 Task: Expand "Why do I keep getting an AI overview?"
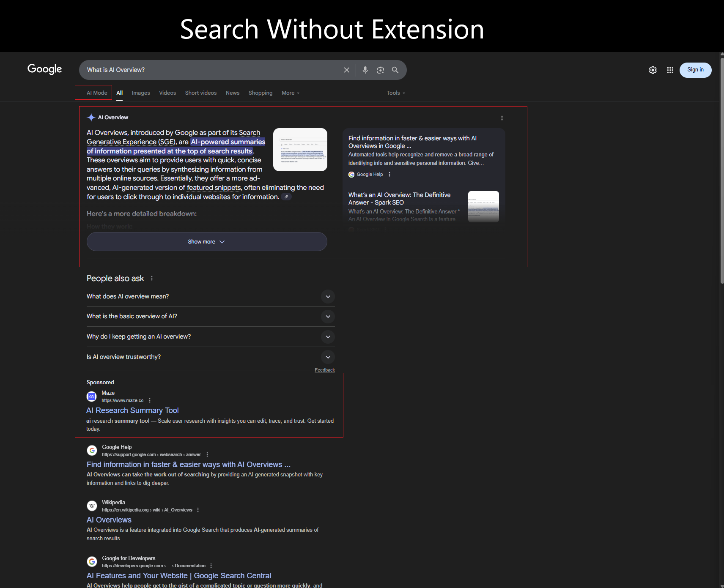tap(211, 337)
